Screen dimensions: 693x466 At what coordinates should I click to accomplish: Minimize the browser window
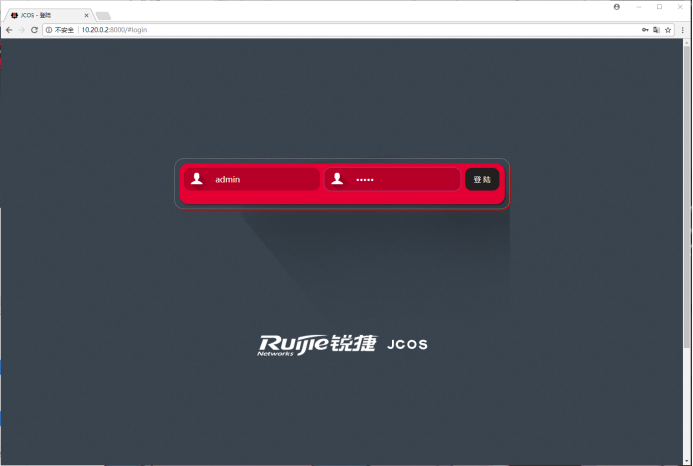639,7
